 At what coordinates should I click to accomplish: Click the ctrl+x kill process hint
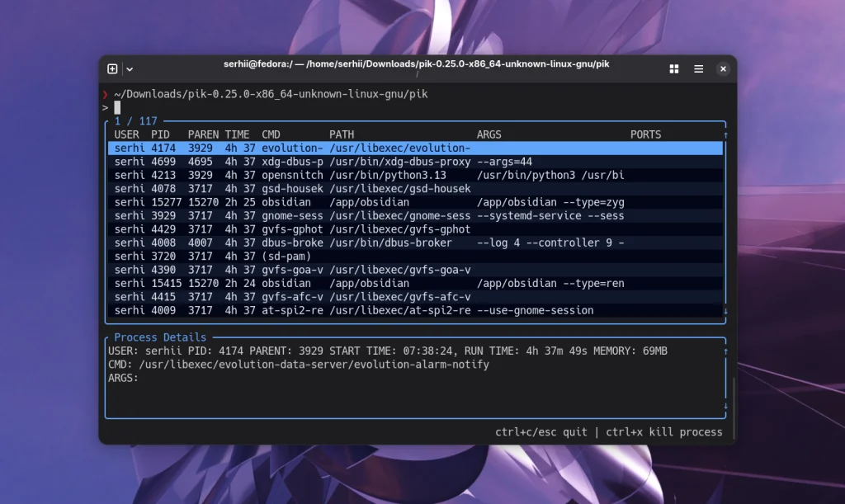click(664, 431)
